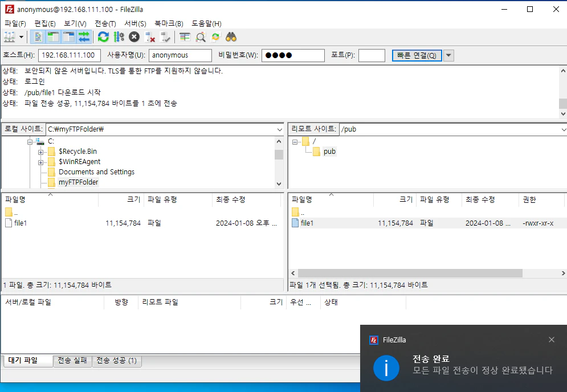Screen dimensions: 567x392
Task: Sort local list by 최종 수정 column
Action: (x=246, y=199)
